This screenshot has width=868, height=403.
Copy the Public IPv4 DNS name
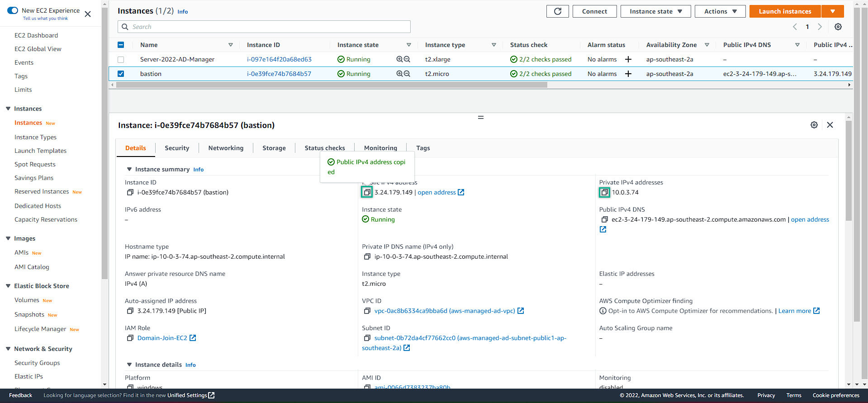coord(604,219)
